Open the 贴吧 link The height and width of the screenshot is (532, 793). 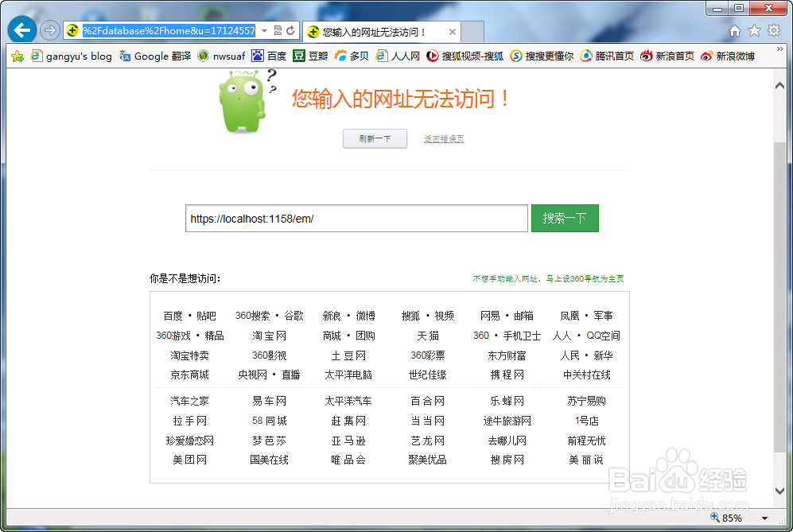(x=206, y=316)
